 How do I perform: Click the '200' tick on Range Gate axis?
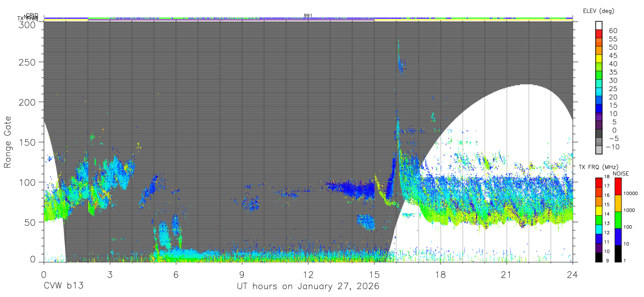(28, 102)
